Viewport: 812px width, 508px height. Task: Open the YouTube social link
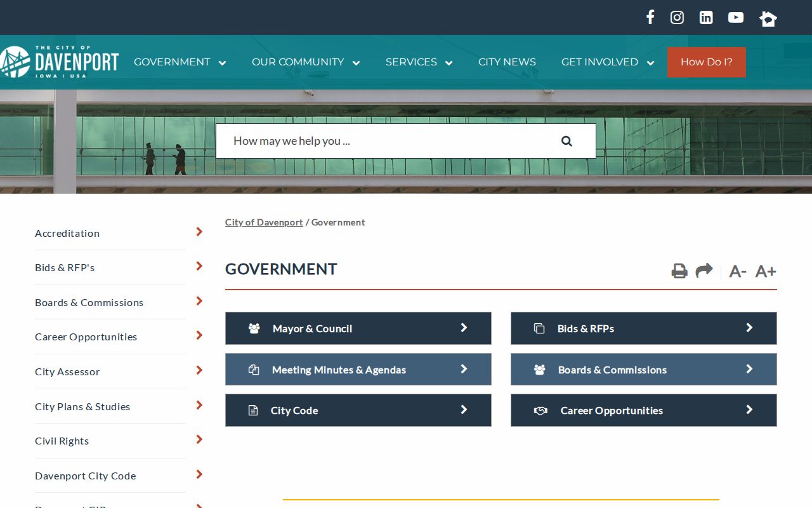(x=736, y=17)
